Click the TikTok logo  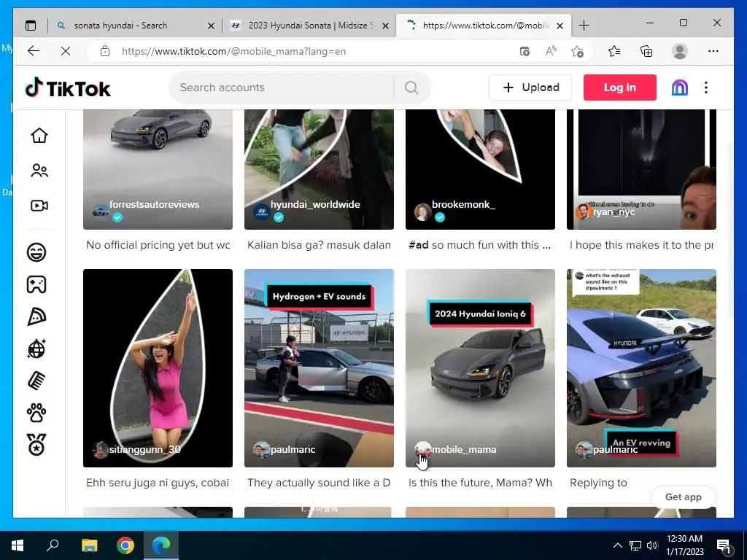(x=68, y=88)
